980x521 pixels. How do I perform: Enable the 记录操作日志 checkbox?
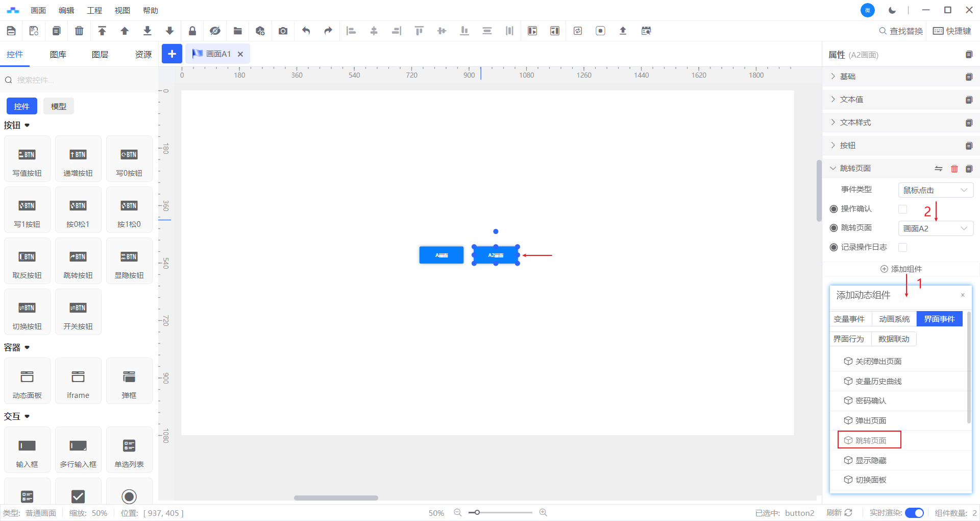[x=902, y=247]
